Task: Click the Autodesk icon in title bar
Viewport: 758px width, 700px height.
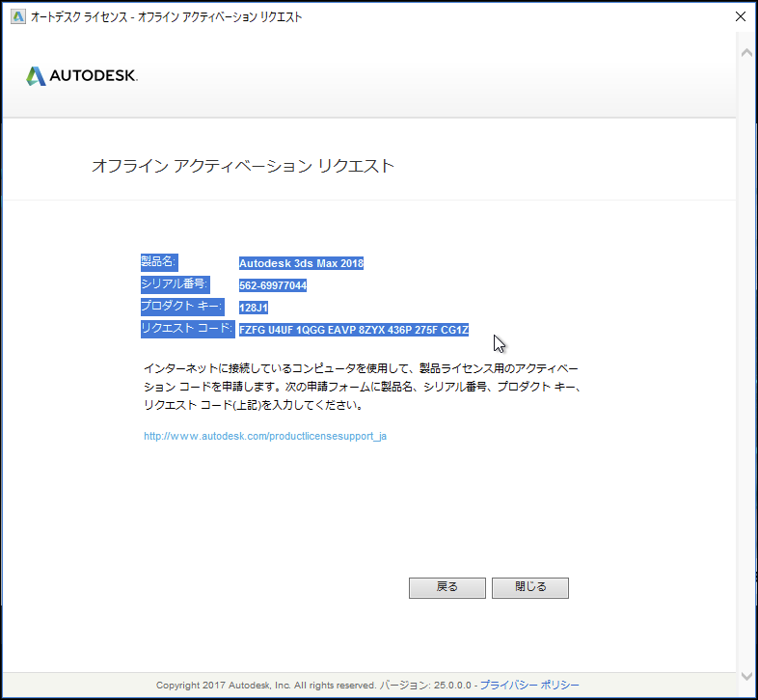Action: (18, 17)
